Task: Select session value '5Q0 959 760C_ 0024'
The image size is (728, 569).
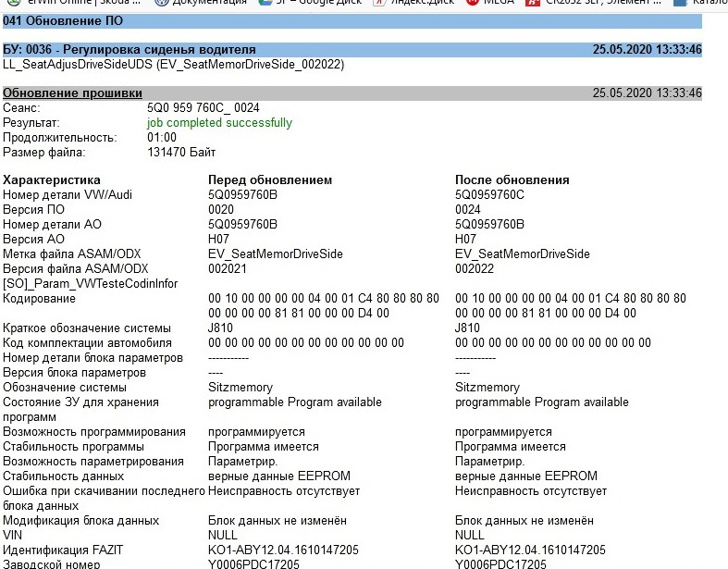Action: point(204,107)
